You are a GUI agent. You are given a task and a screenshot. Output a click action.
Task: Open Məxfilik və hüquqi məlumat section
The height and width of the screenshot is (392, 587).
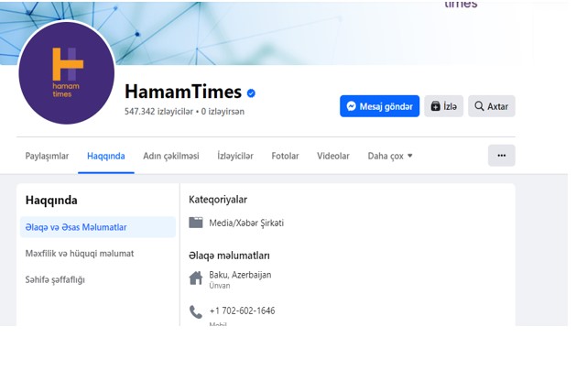point(80,254)
